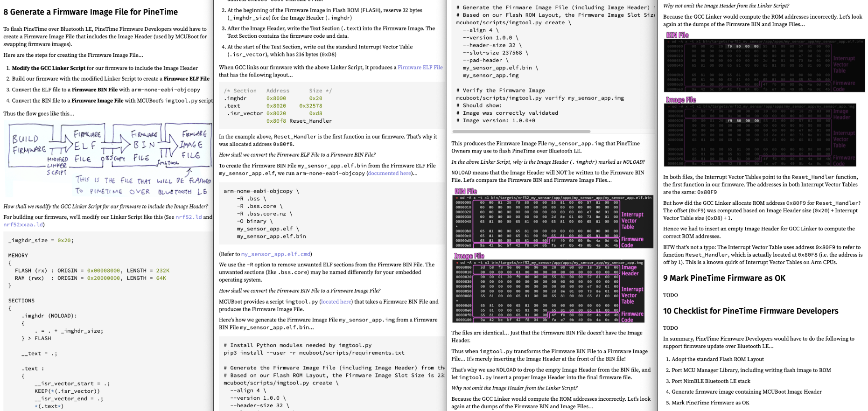Click the Section Address Size table code block

click(x=331, y=106)
